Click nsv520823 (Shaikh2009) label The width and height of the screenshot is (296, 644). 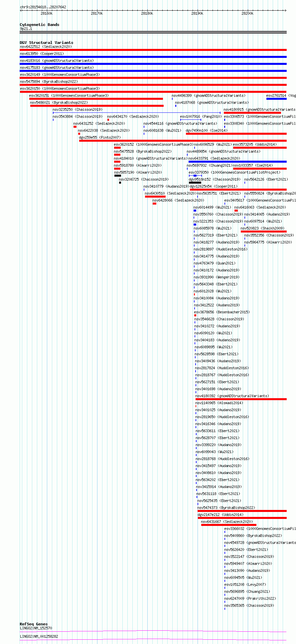[x=262, y=228]
